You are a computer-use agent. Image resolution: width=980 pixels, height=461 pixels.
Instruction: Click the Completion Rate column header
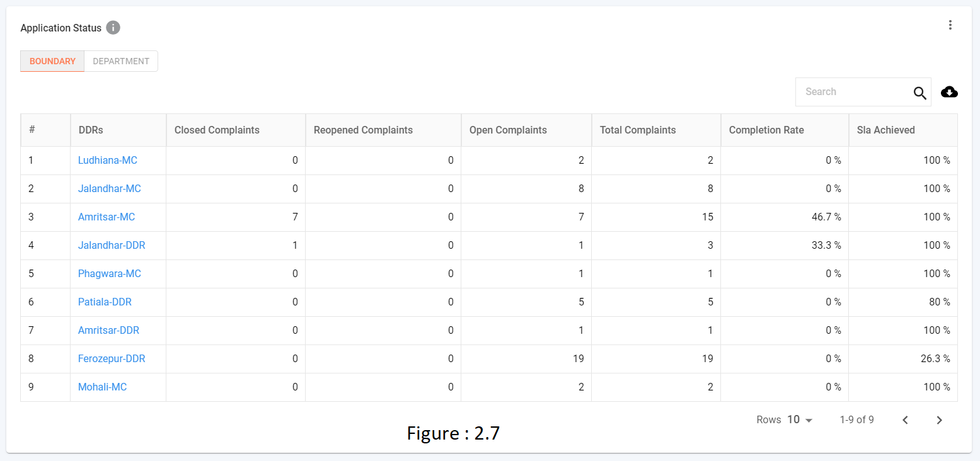pyautogui.click(x=766, y=130)
